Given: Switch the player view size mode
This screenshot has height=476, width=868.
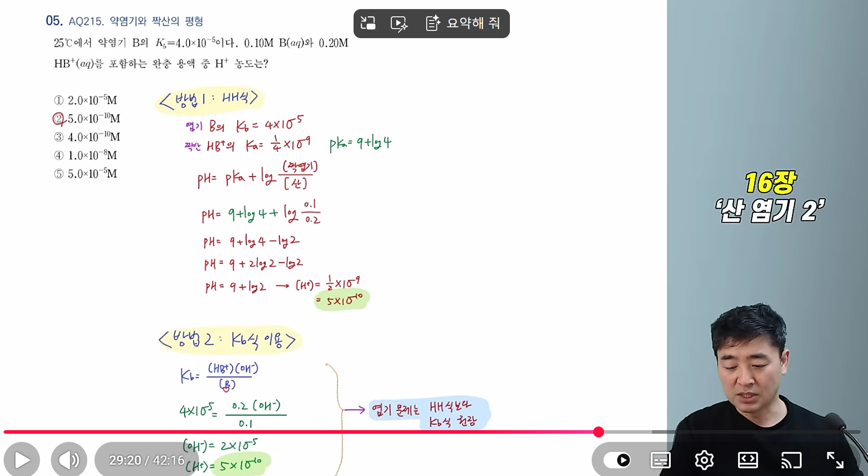Looking at the screenshot, I should (748, 460).
